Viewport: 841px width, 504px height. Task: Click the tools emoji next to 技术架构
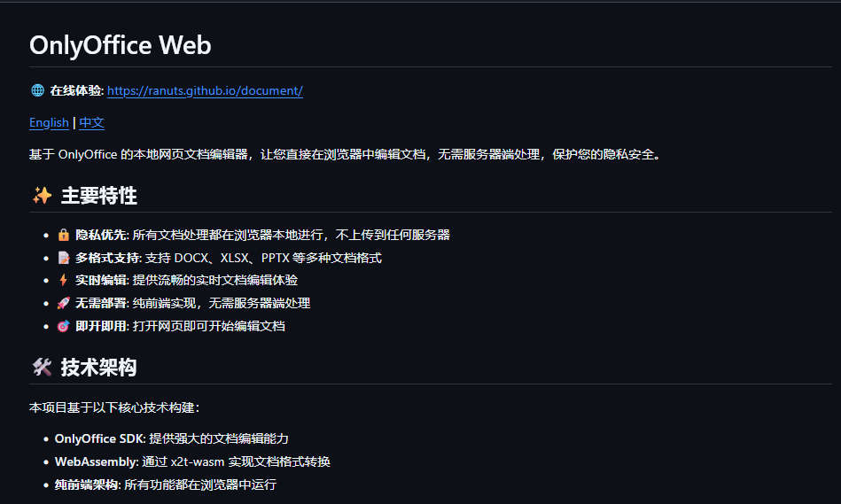[42, 368]
